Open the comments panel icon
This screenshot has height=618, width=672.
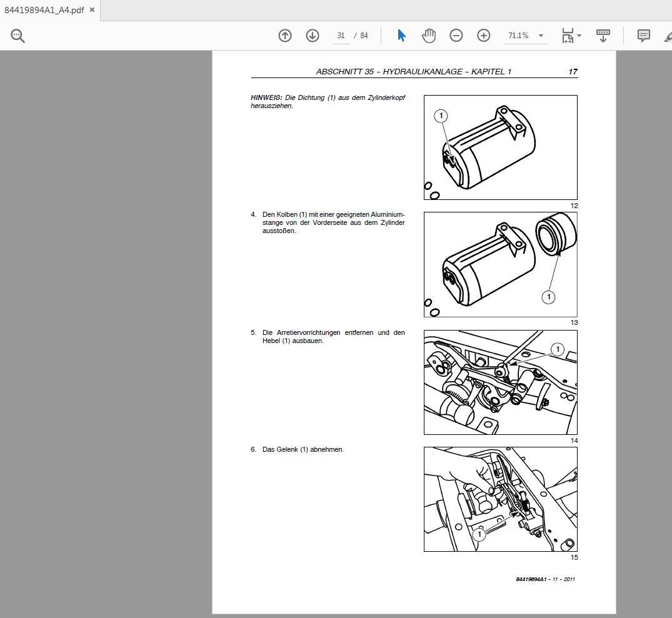(x=643, y=36)
